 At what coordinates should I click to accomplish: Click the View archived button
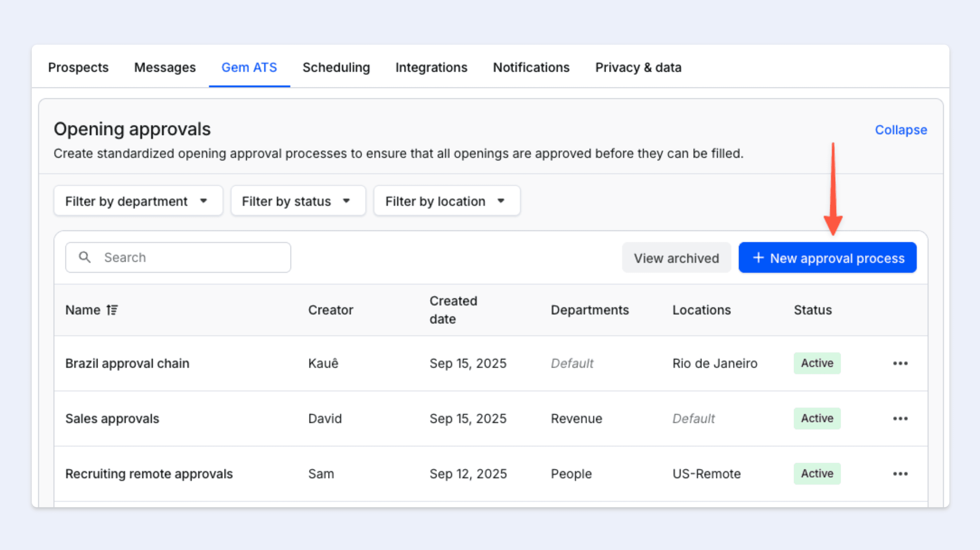pos(676,258)
